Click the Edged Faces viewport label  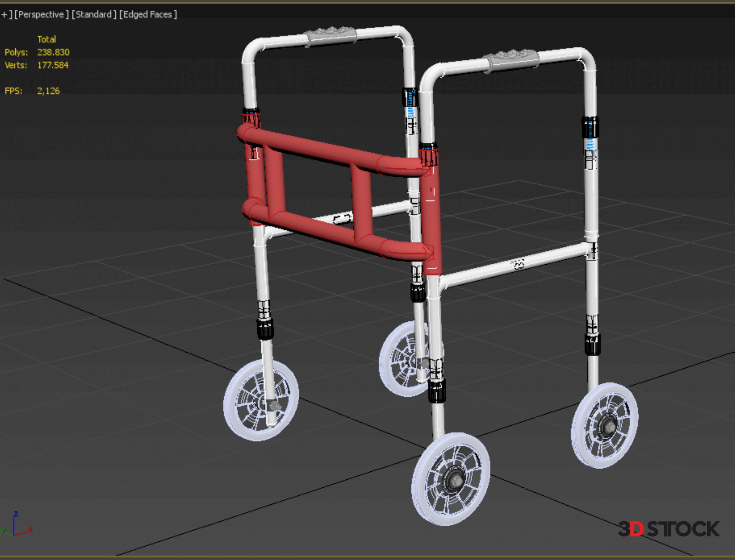click(x=148, y=15)
